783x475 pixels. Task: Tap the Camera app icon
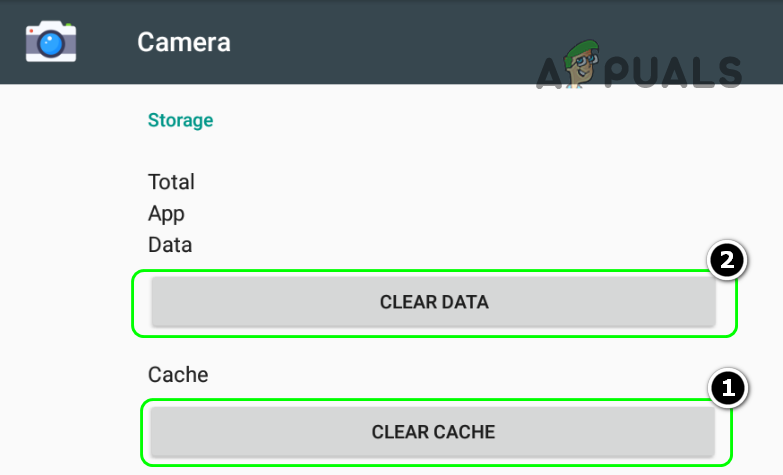pyautogui.click(x=51, y=42)
